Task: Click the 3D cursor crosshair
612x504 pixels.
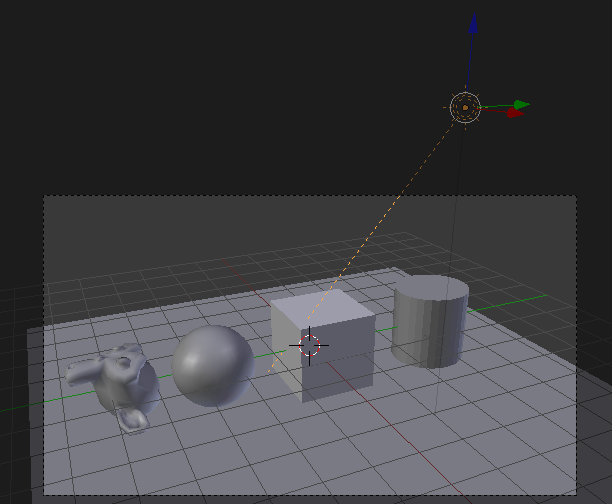Action: (x=309, y=345)
